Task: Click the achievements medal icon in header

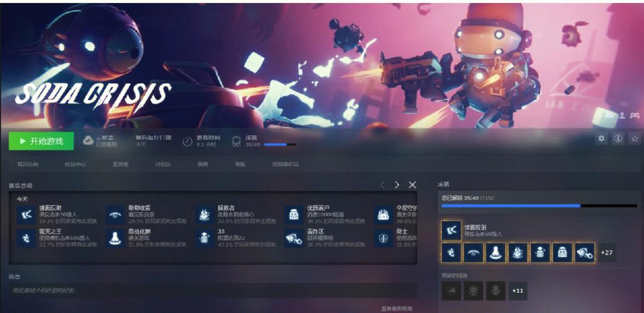Action: pos(236,141)
